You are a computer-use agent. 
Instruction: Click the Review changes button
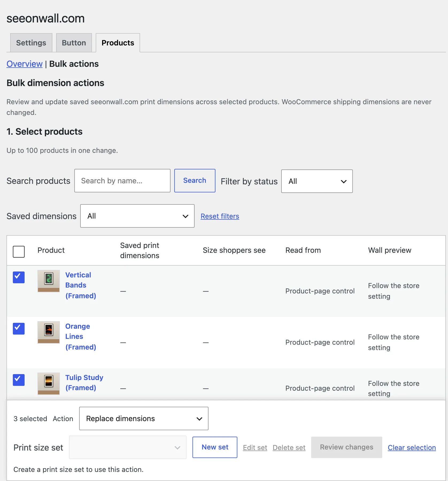347,447
